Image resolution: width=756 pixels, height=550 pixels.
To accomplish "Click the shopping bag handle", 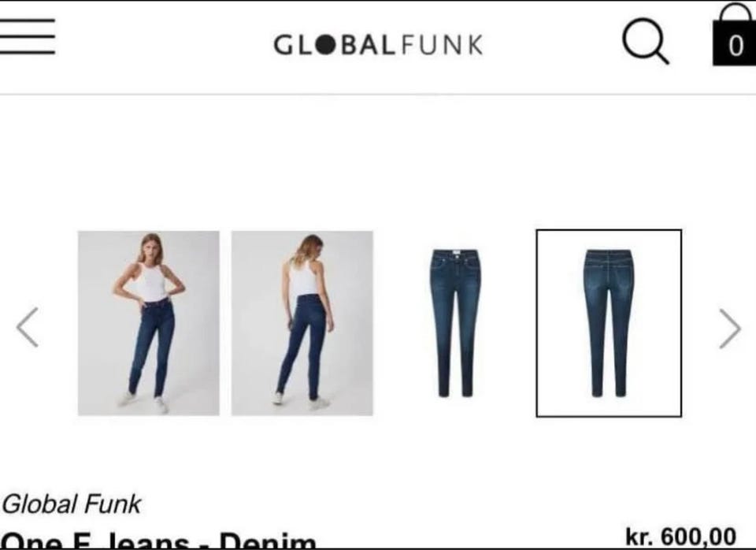I will (x=735, y=12).
